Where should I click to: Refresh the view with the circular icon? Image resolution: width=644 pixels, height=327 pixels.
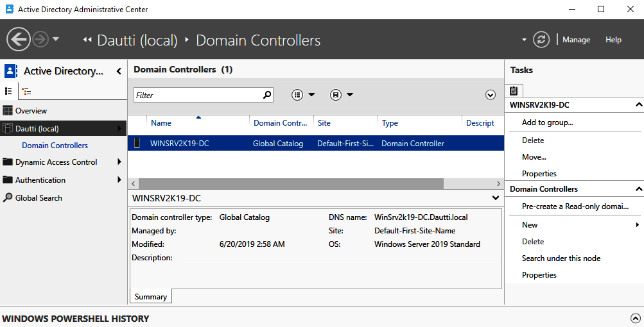(541, 40)
